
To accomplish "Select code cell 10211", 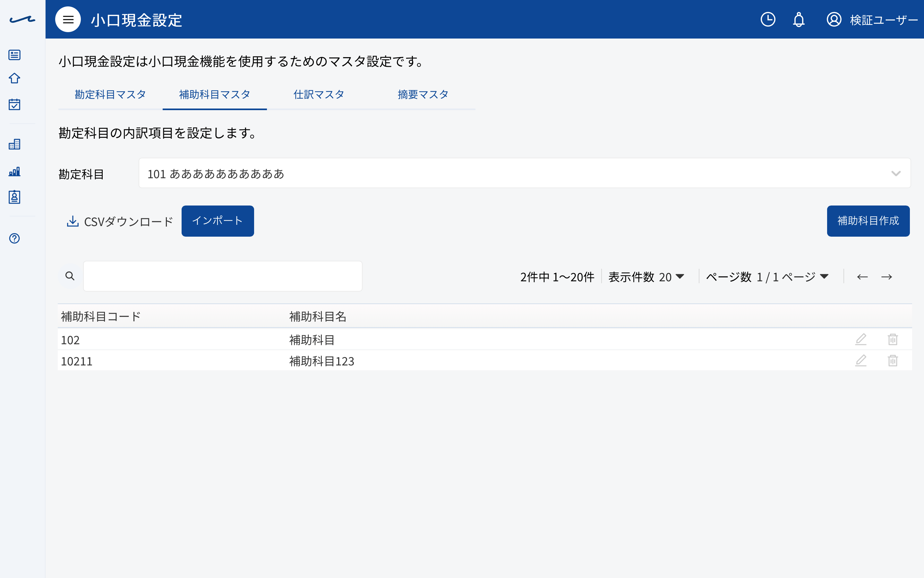I will coord(77,361).
